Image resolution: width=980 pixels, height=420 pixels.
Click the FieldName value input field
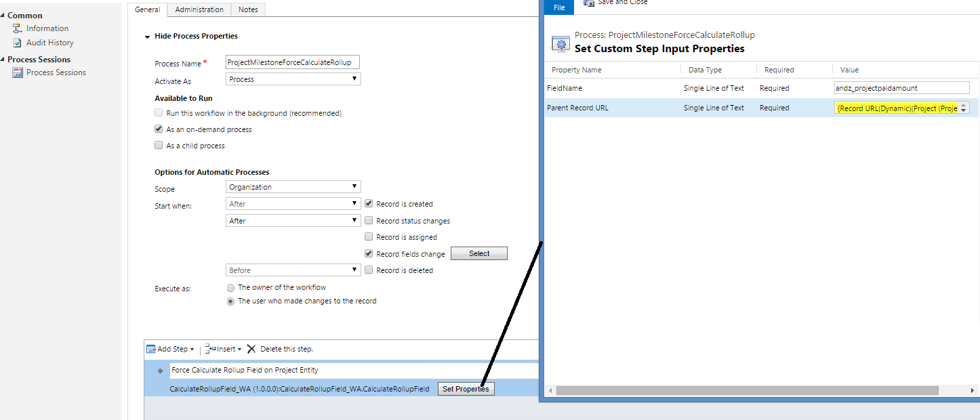(x=901, y=88)
